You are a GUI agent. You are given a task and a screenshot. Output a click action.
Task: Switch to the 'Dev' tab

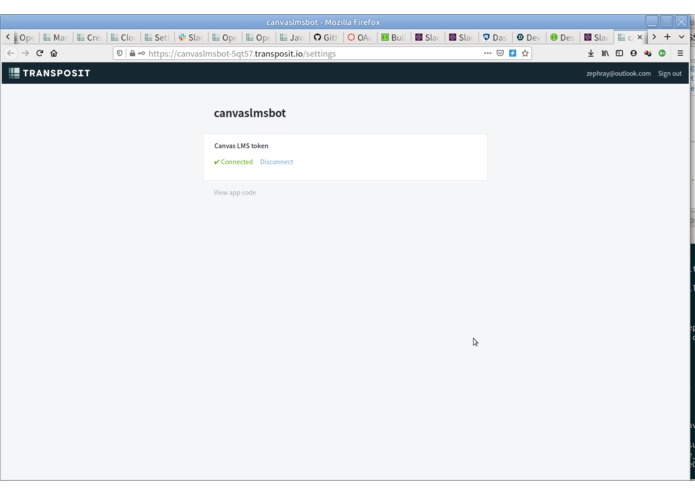(x=528, y=38)
